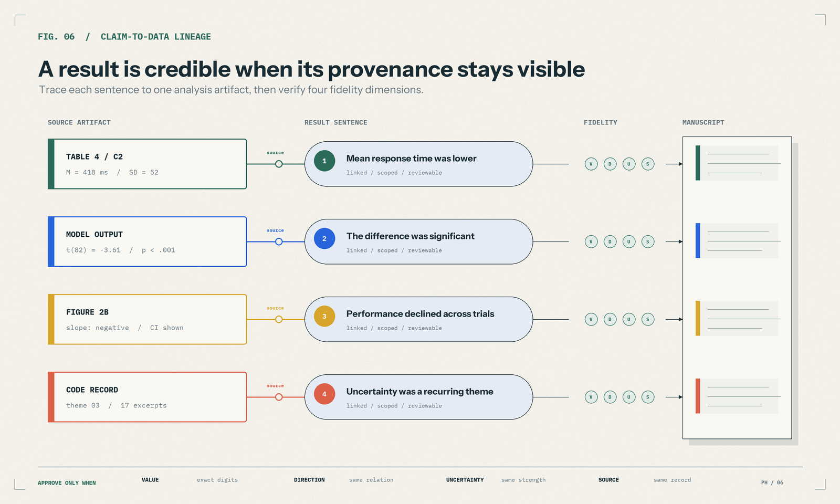Select the Model Output source card
Image resolution: width=840 pixels, height=504 pixels.
tap(148, 241)
